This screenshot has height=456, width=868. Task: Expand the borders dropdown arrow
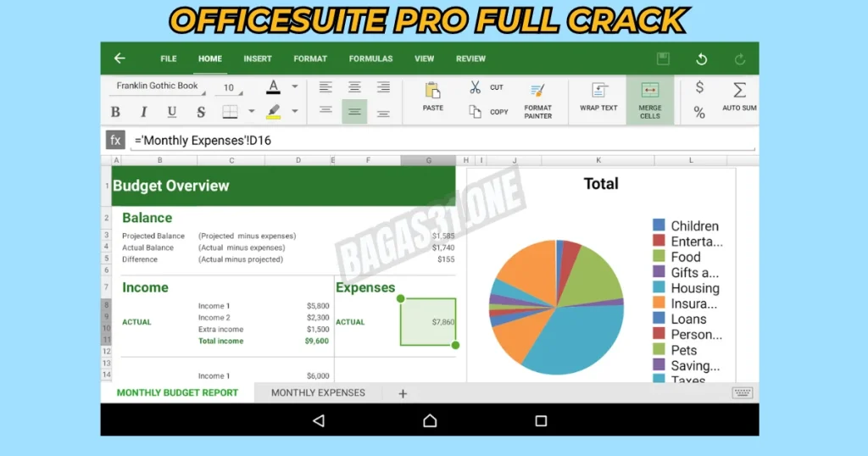251,111
